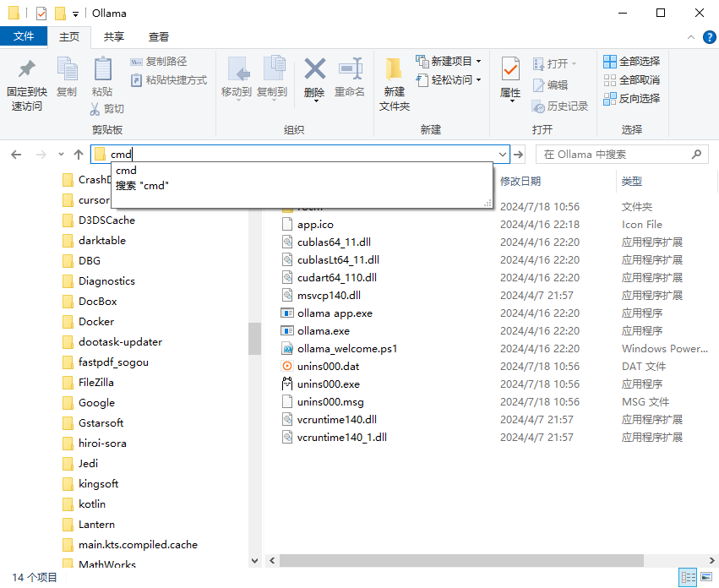The width and height of the screenshot is (719, 588).
Task: Click the Pin to Quick Access icon
Action: coord(26,69)
